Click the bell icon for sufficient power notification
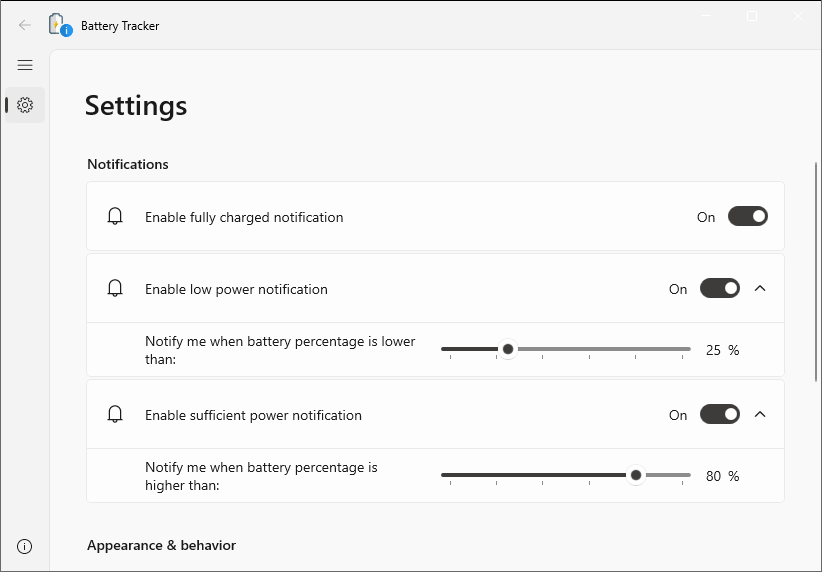The image size is (822, 572). [x=115, y=414]
